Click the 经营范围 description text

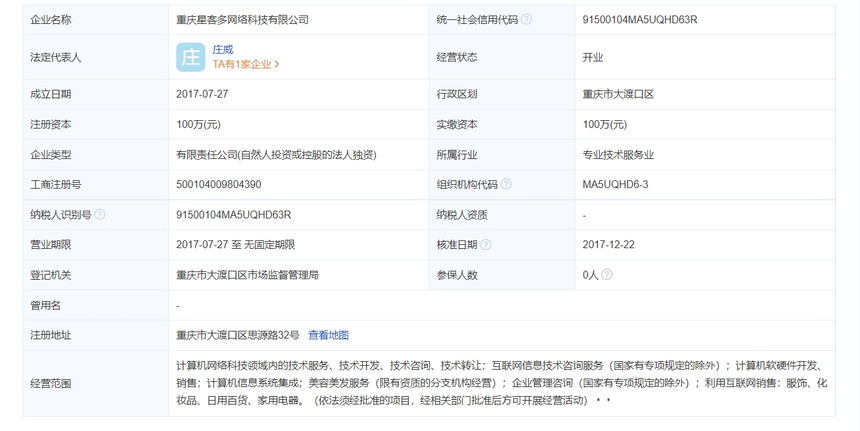click(501, 383)
